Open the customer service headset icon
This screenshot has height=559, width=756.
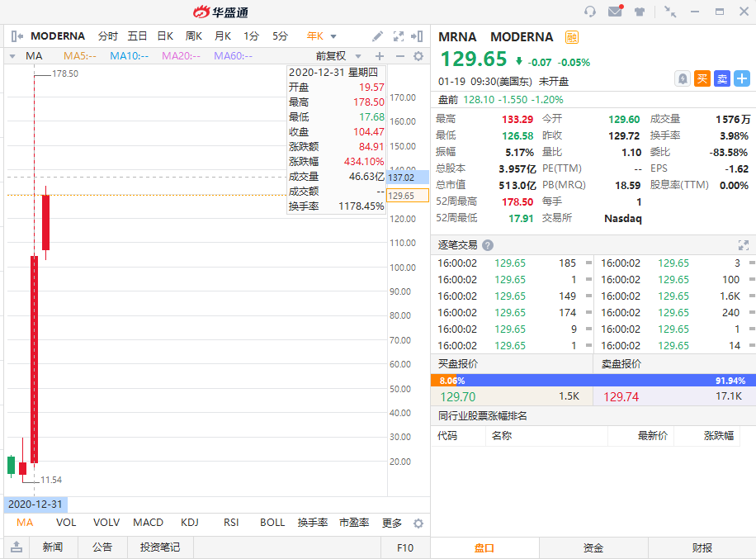coord(589,12)
